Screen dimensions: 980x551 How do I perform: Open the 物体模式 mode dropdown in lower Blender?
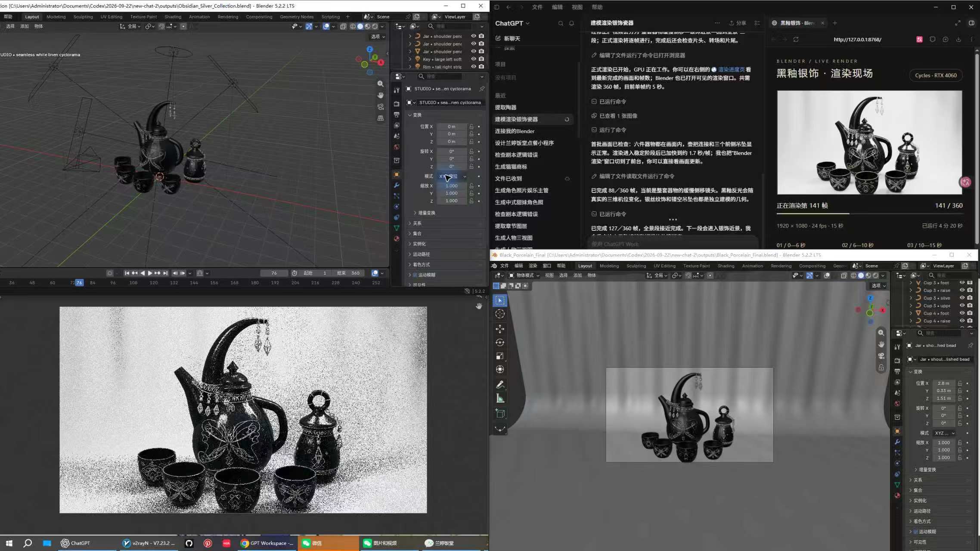tap(524, 275)
